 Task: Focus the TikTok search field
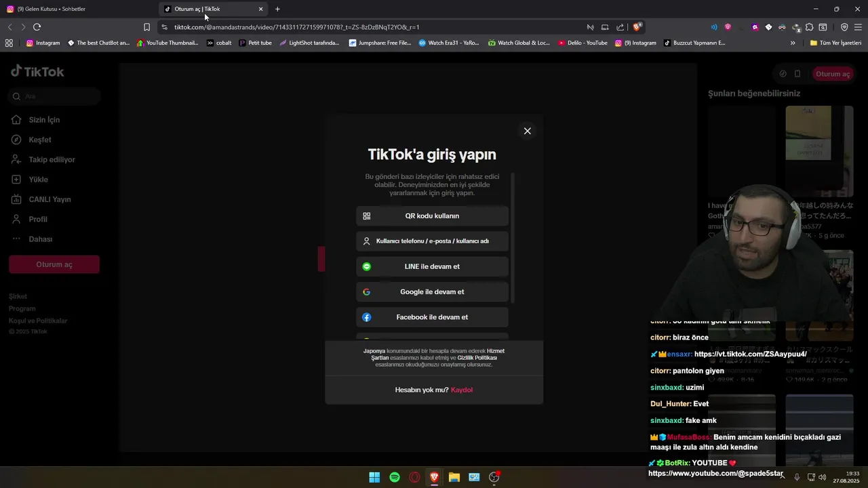55,96
